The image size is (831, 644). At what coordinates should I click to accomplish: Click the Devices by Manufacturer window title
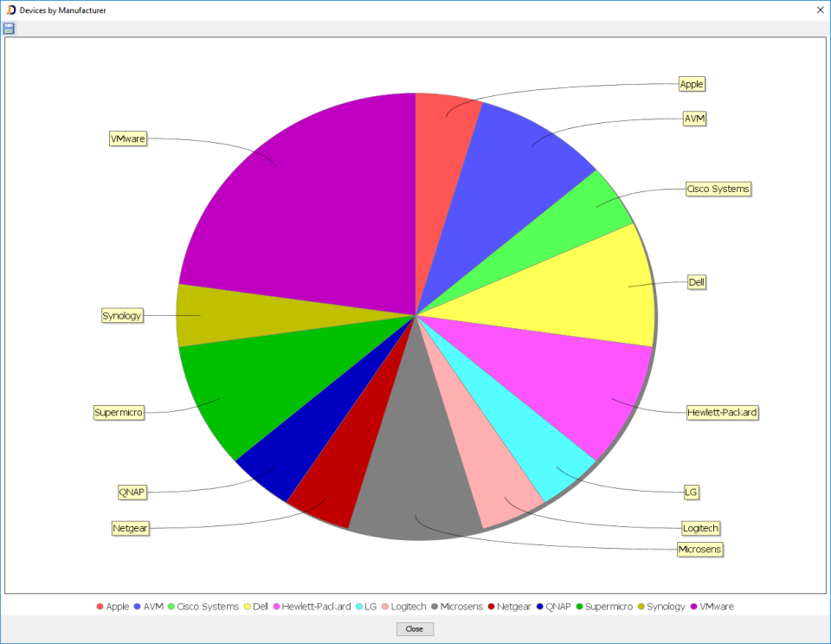(62, 10)
